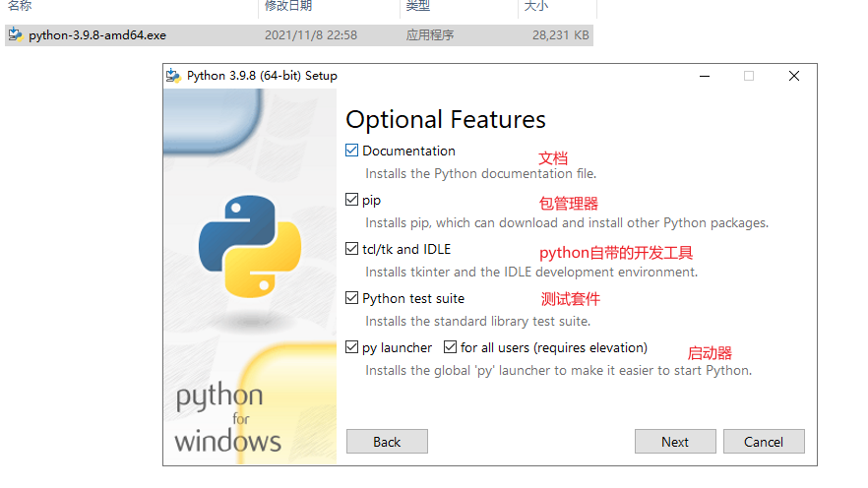This screenshot has height=488, width=868.
Task: Select the python-3.9.8-amd64.exe file name
Action: point(97,35)
